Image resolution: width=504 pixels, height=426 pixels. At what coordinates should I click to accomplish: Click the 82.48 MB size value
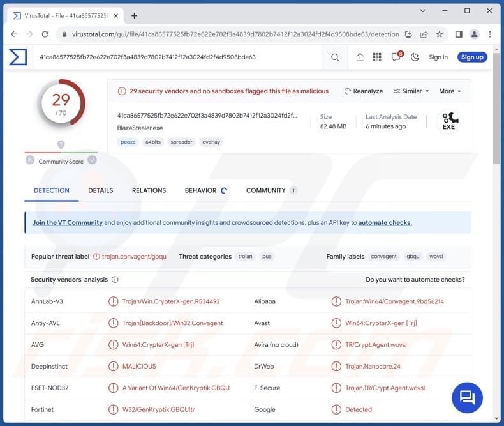click(333, 126)
